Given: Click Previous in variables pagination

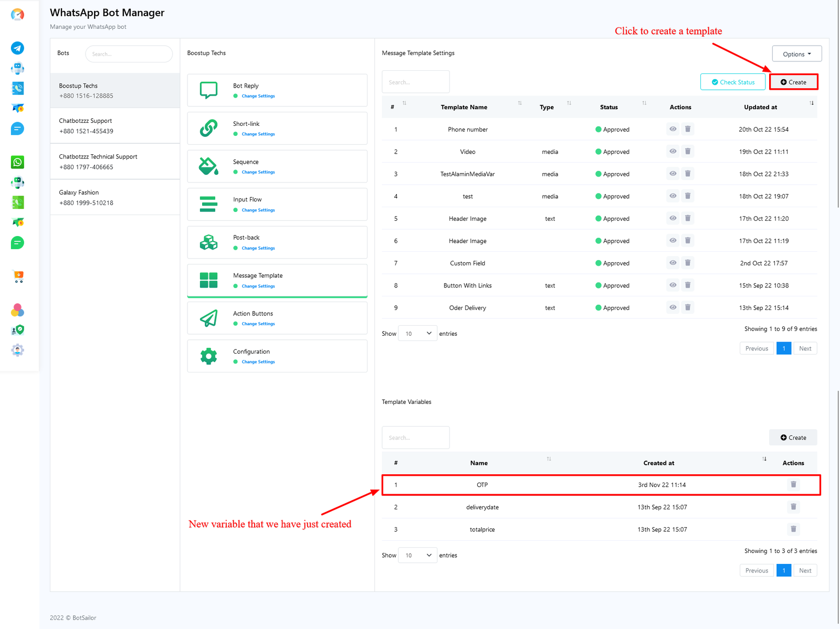Looking at the screenshot, I should click(x=757, y=570).
